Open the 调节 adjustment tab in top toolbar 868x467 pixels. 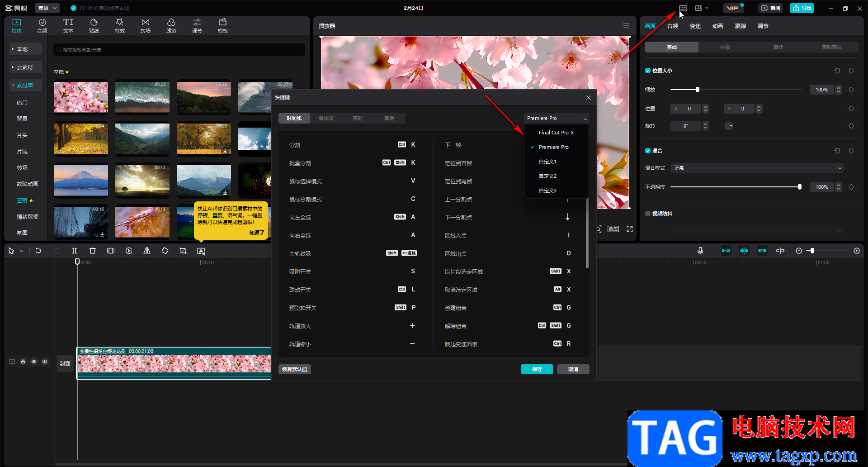coord(197,26)
